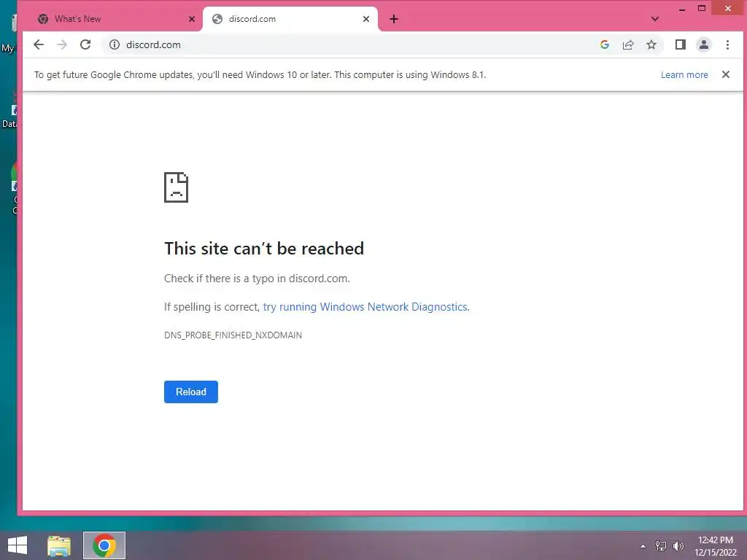Open Chrome's three-dot menu
This screenshot has width=747, height=560.
click(x=727, y=44)
